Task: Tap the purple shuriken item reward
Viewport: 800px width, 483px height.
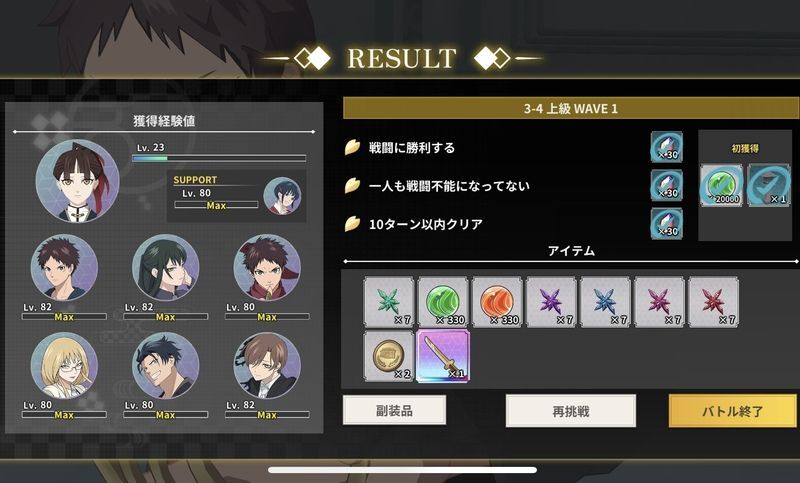Action: (x=551, y=302)
